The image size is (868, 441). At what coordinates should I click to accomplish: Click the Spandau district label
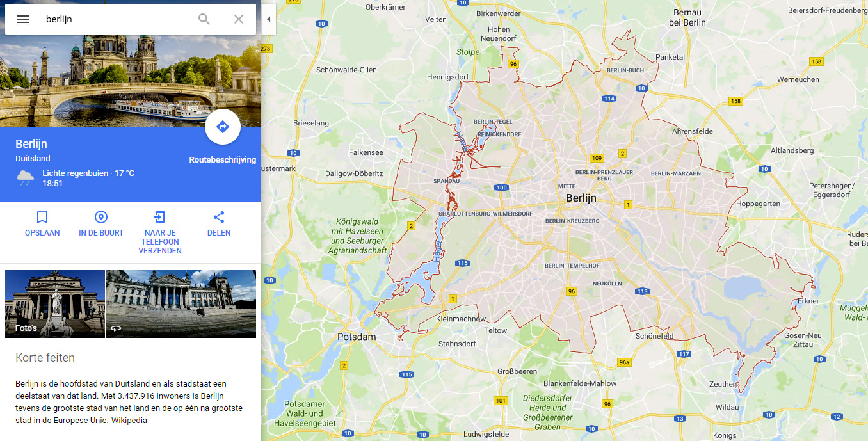point(447,181)
